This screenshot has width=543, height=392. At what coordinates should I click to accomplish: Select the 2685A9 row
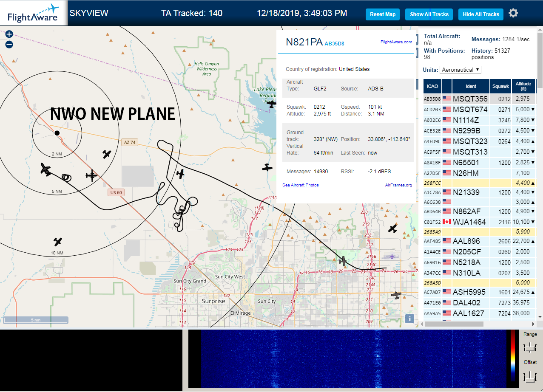tap(479, 231)
